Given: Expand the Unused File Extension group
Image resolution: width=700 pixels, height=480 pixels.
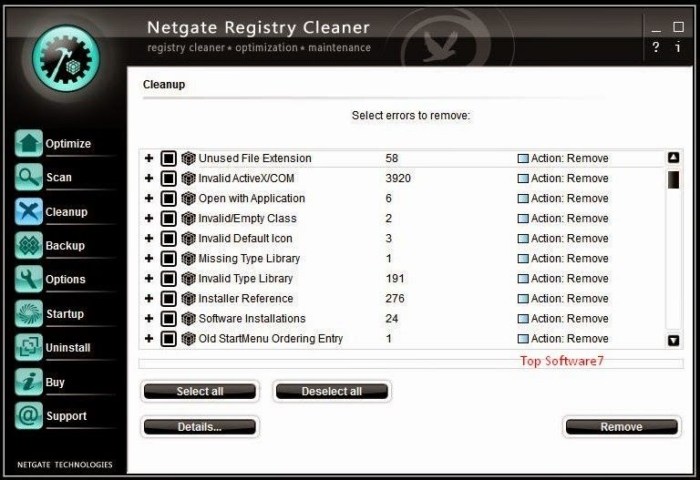Looking at the screenshot, I should pos(149,158).
